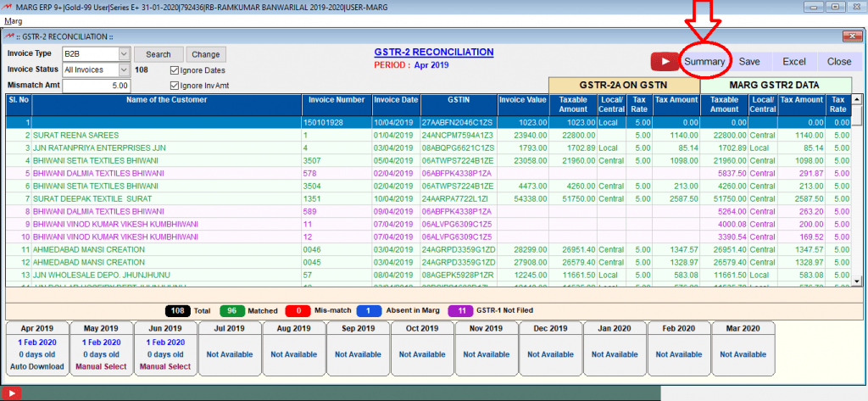
Task: Click the Marg logo icon in dialog title
Action: pos(8,36)
